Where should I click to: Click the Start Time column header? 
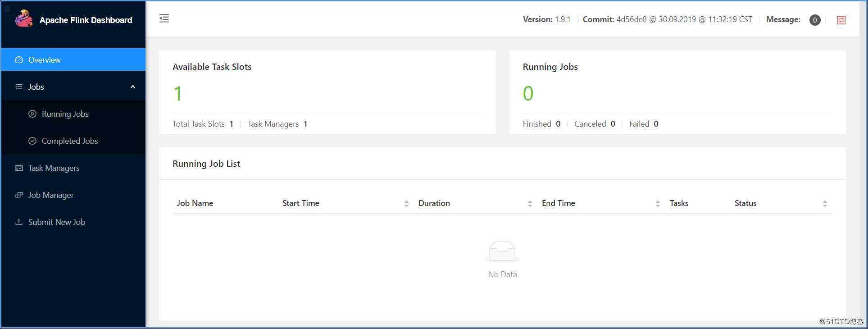tap(300, 203)
